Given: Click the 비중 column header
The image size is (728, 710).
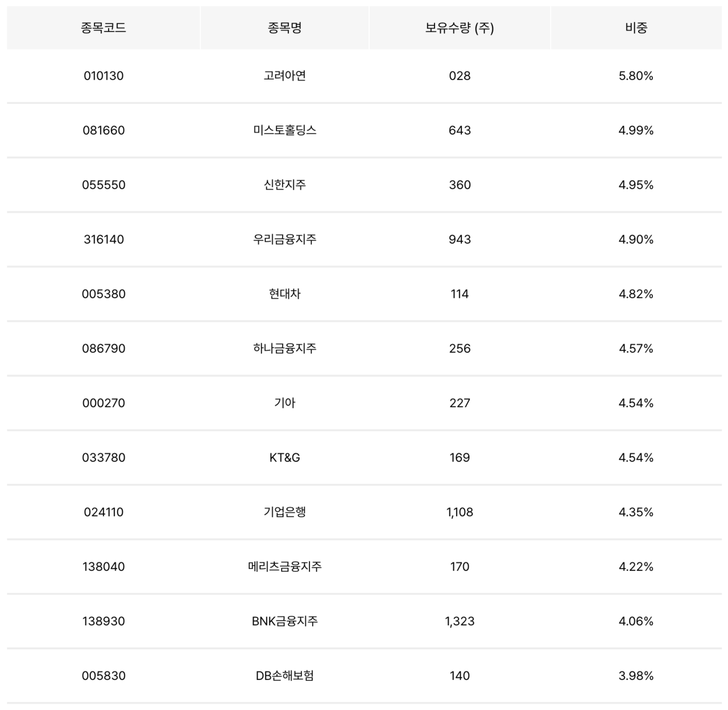Looking at the screenshot, I should pyautogui.click(x=636, y=28).
